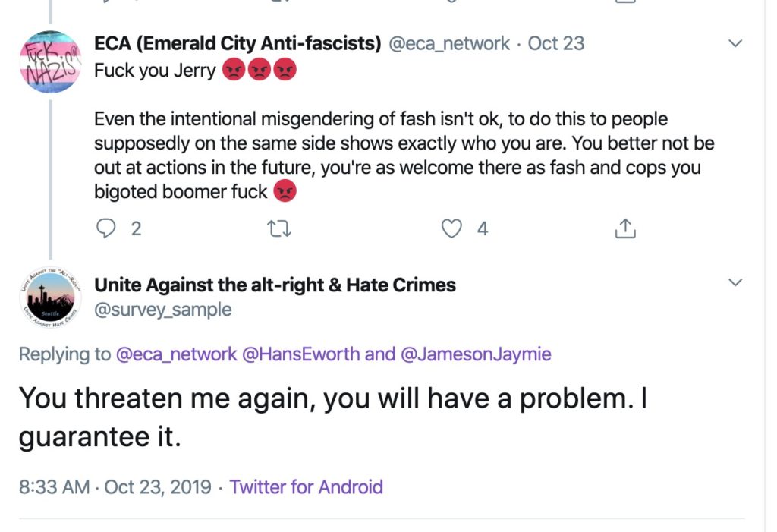Open the Seattle skyline profile avatar
The image size is (777, 532).
tap(49, 298)
